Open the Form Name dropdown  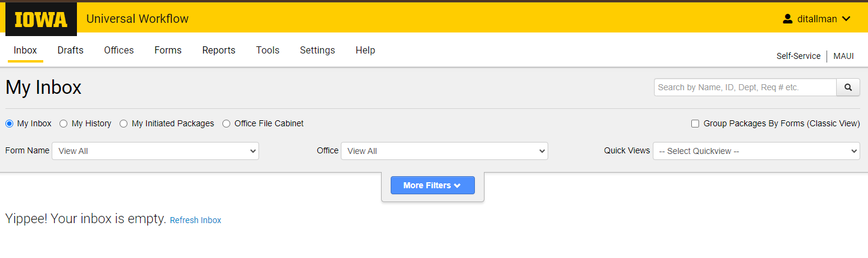[x=155, y=151]
